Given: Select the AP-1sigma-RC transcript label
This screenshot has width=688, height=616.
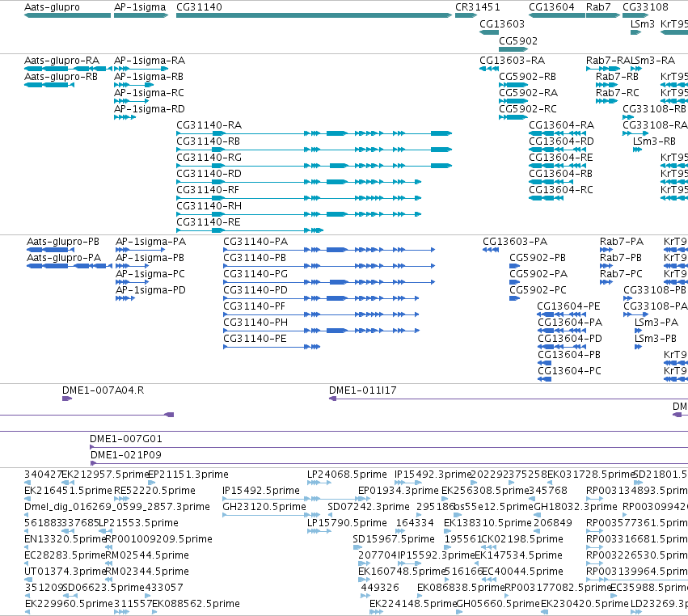Looking at the screenshot, I should 150,93.
